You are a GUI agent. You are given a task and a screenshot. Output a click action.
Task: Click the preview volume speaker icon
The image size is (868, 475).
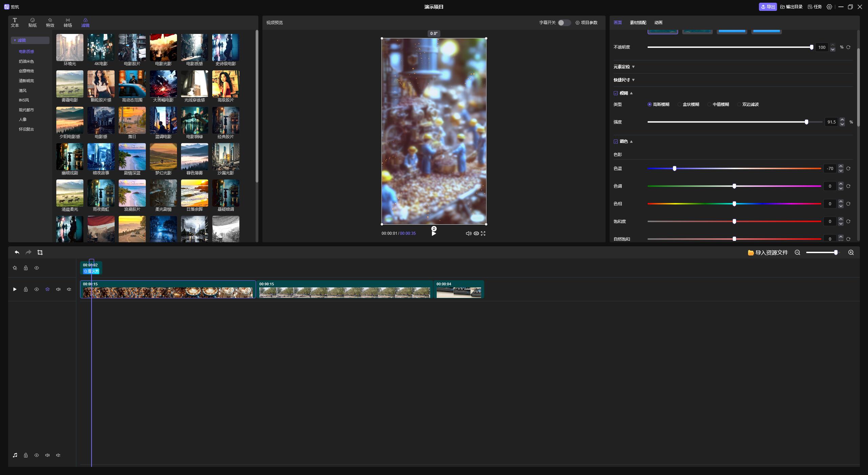[x=468, y=233]
